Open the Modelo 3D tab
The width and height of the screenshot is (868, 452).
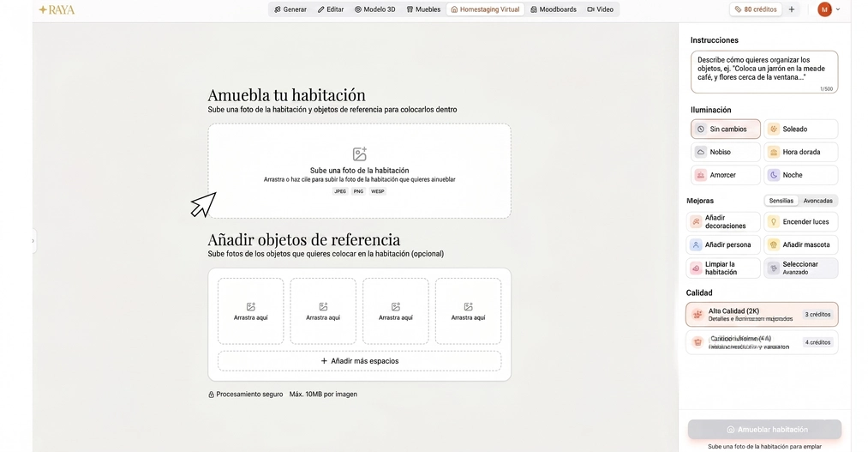click(x=374, y=9)
